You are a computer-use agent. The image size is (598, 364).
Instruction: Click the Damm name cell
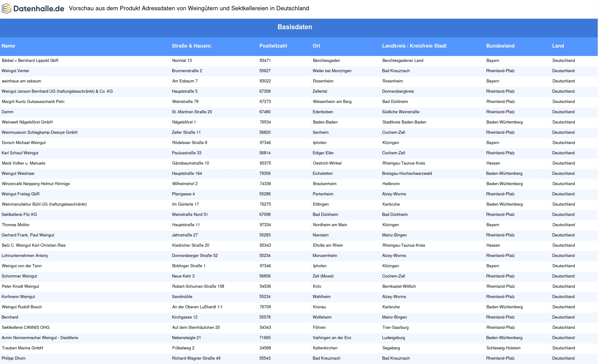pyautogui.click(x=7, y=112)
